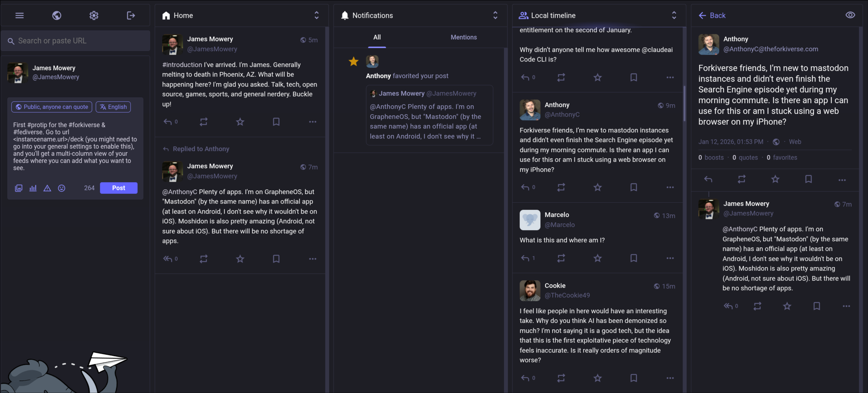Click the logout icon in sidebar
This screenshot has height=393, width=868.
pyautogui.click(x=131, y=15)
